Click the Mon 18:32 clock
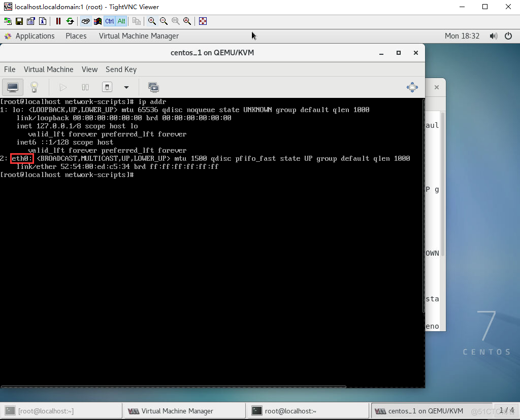Image resolution: width=520 pixels, height=420 pixels. [x=462, y=36]
